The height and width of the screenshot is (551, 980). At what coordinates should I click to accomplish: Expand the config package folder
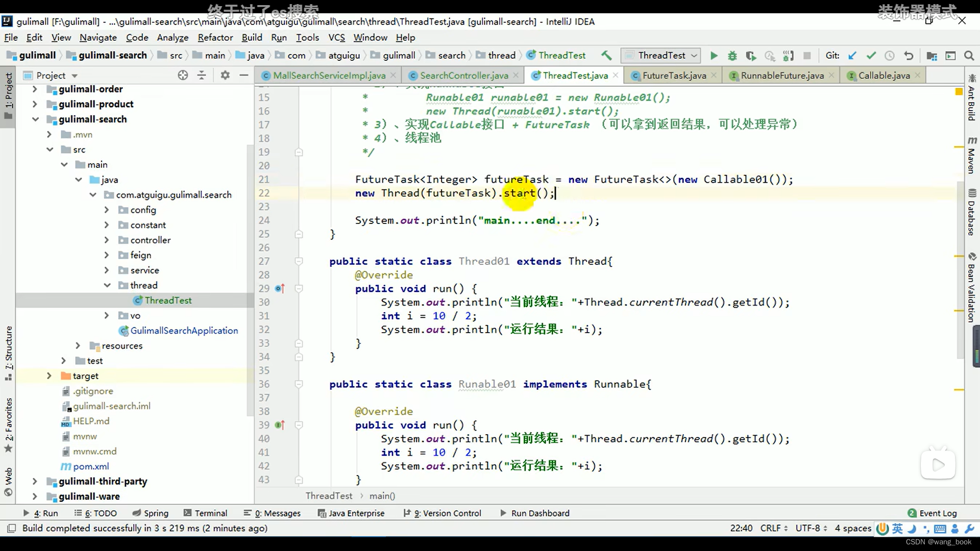106,210
